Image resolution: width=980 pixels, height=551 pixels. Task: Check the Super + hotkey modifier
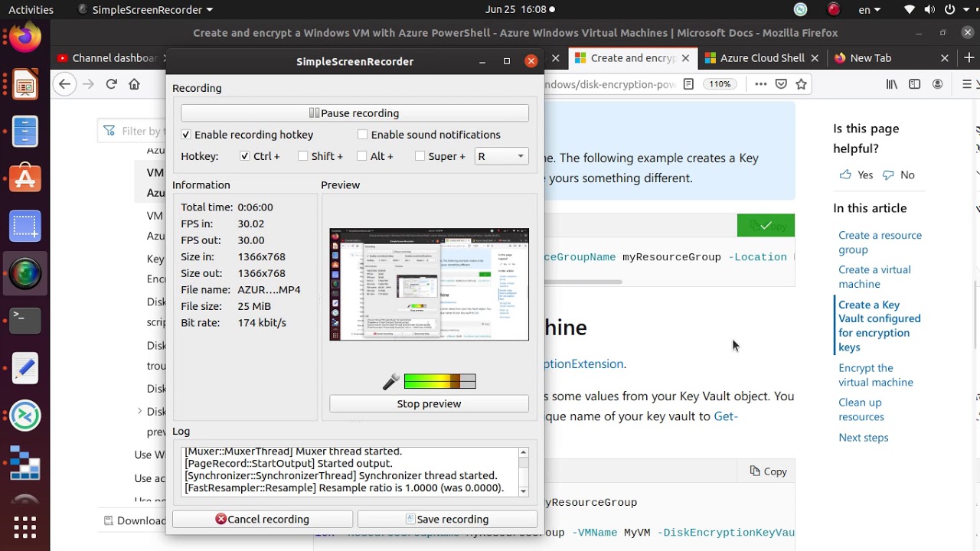(x=420, y=156)
